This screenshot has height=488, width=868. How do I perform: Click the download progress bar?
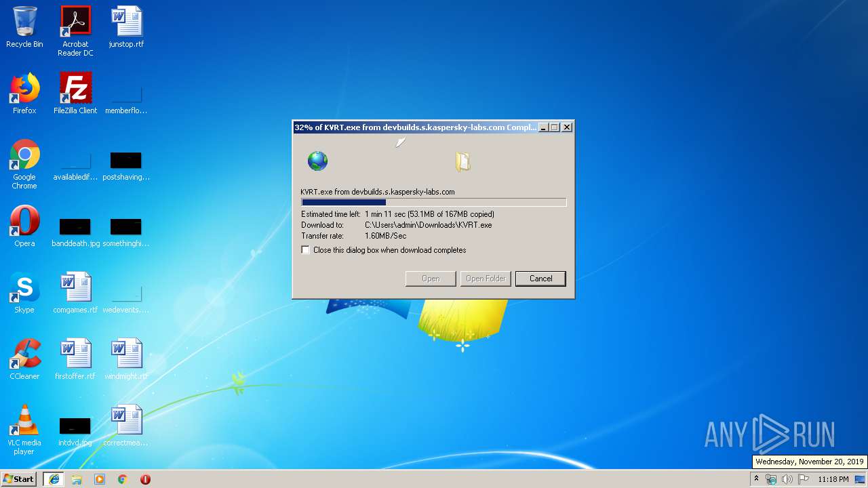click(x=433, y=202)
